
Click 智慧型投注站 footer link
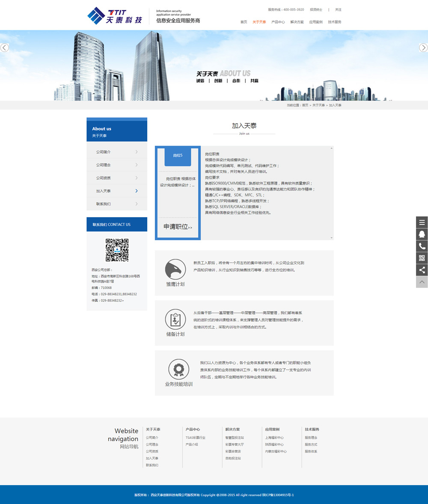(235, 438)
